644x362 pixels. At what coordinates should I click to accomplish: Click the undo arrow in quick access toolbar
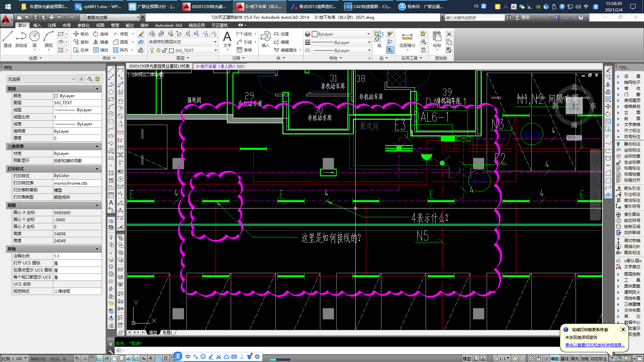[x=59, y=17]
